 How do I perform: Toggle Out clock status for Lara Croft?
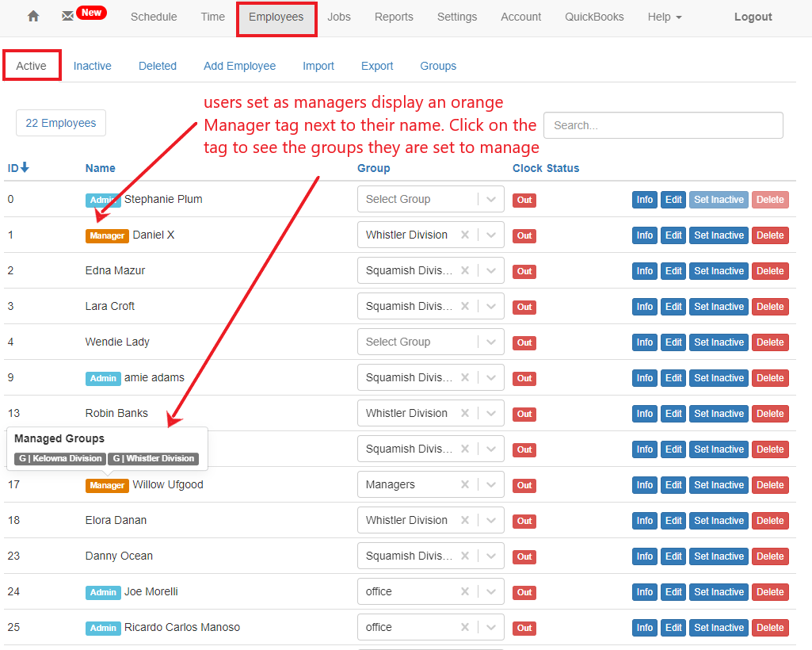click(524, 307)
